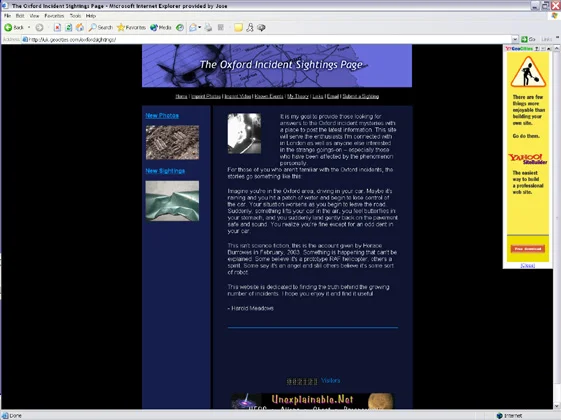
Task: Click the Internet zone globe in status bar
Action: click(x=499, y=416)
